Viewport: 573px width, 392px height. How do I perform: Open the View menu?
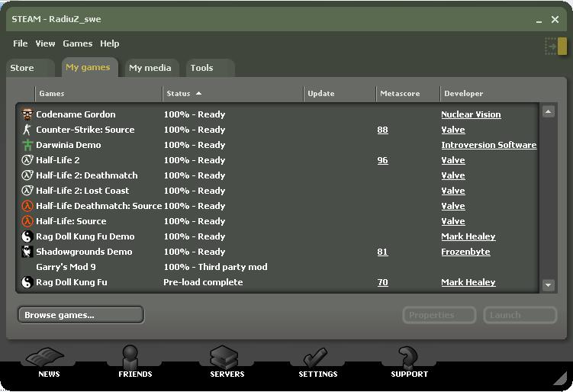click(x=45, y=43)
